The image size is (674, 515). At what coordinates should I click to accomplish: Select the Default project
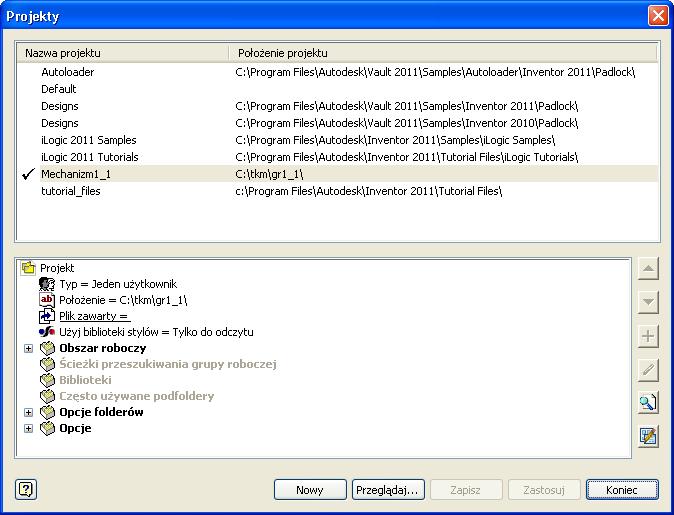58,89
